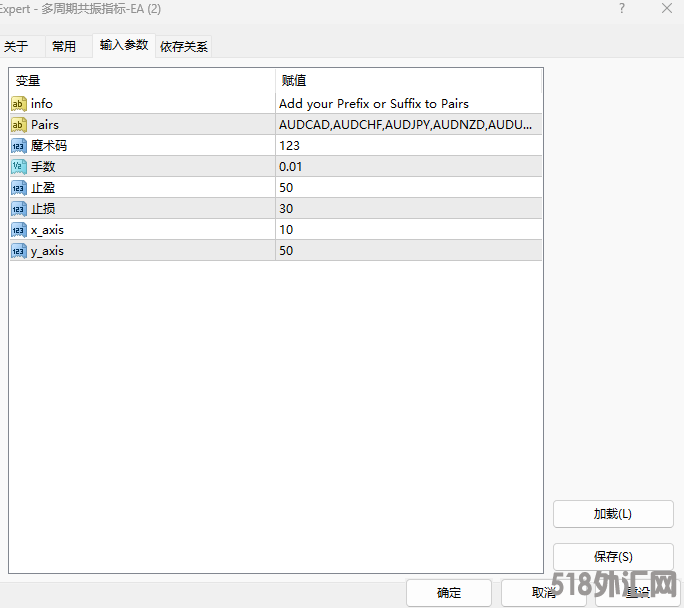Click the 变量 column header
The width and height of the screenshot is (684, 608).
(x=141, y=80)
